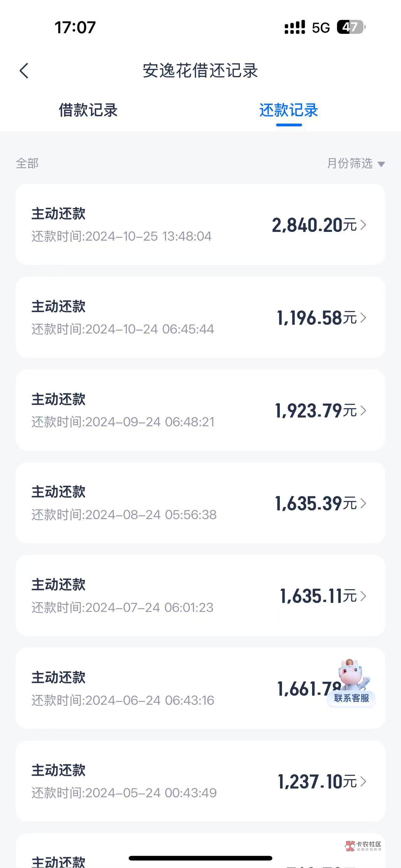Screen dimensions: 401x868
Task: Expand the 1,196.58元 repayment chevron
Action: pyautogui.click(x=363, y=318)
